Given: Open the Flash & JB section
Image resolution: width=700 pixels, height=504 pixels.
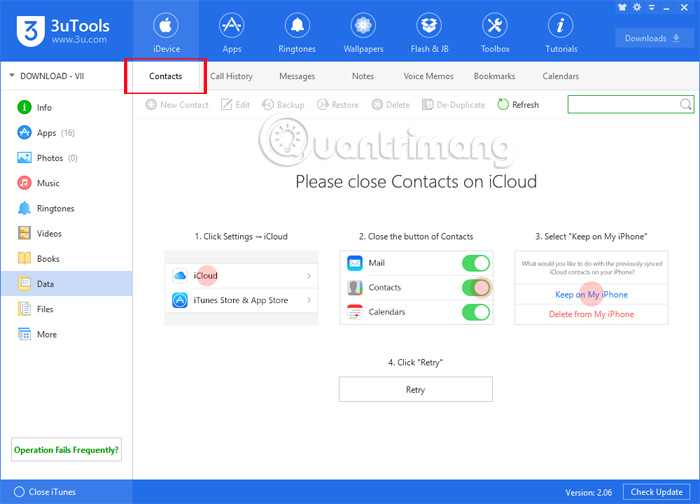Looking at the screenshot, I should pyautogui.click(x=429, y=31).
